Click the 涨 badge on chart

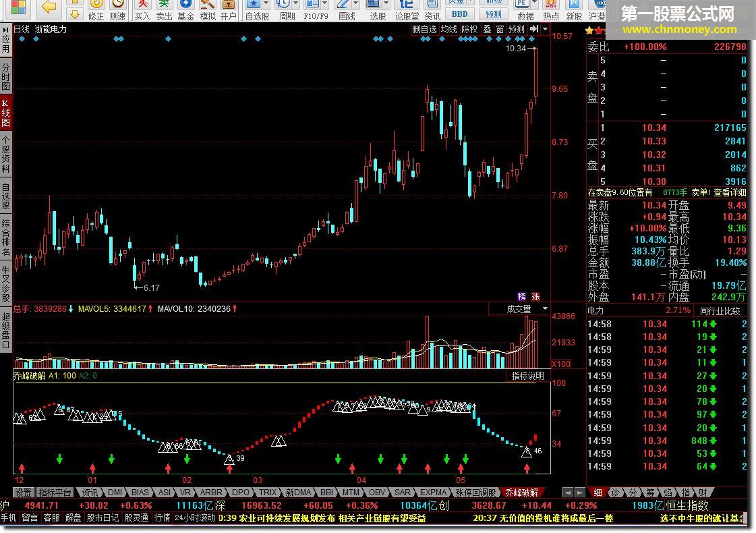[535, 297]
